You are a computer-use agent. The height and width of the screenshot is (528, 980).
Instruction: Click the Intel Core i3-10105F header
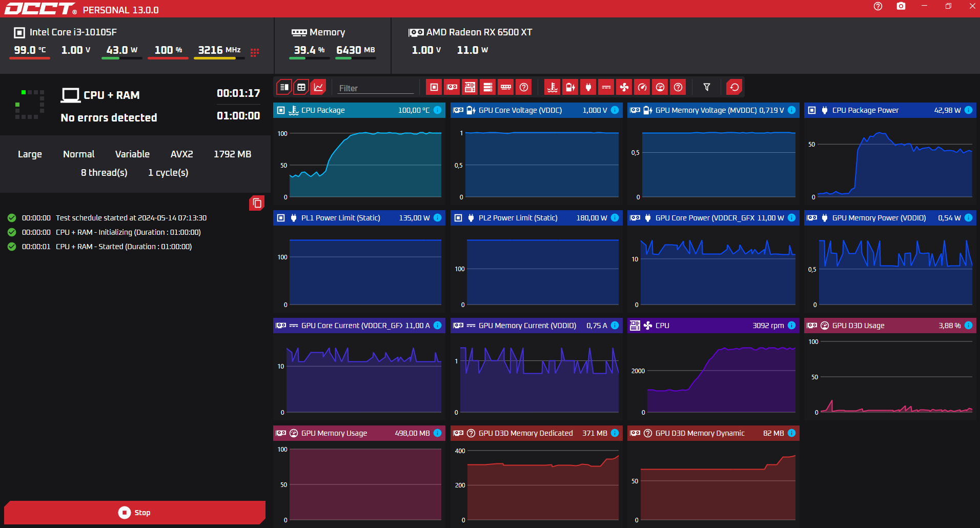coord(66,32)
